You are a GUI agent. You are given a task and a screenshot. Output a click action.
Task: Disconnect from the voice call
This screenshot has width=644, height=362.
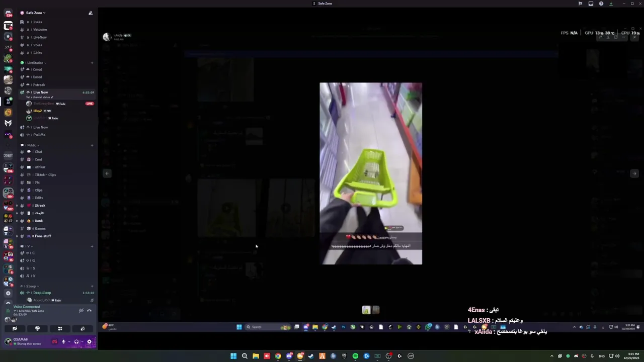click(x=89, y=311)
